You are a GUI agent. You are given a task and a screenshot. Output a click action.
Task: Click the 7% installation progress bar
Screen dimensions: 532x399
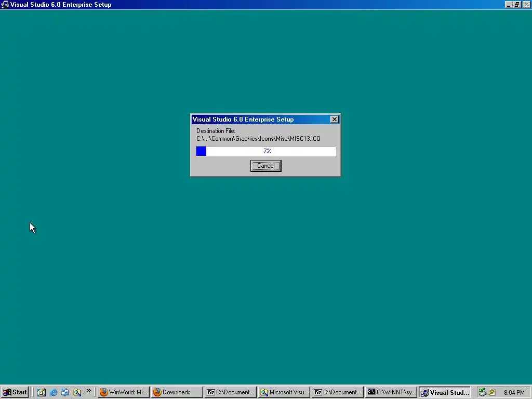266,151
